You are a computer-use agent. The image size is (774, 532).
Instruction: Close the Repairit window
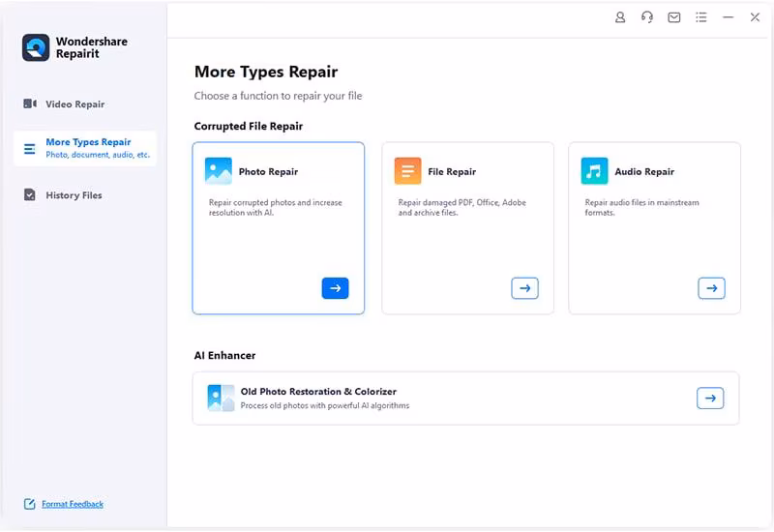[755, 17]
